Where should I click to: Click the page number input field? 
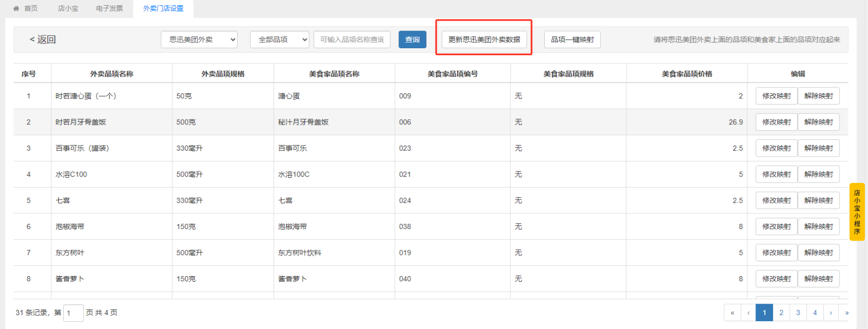point(73,313)
